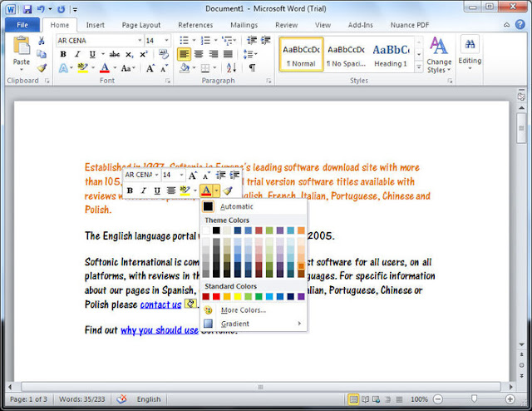Screen dimensions: 532x411
Task: Toggle Superscript formatting
Action: [x=144, y=54]
